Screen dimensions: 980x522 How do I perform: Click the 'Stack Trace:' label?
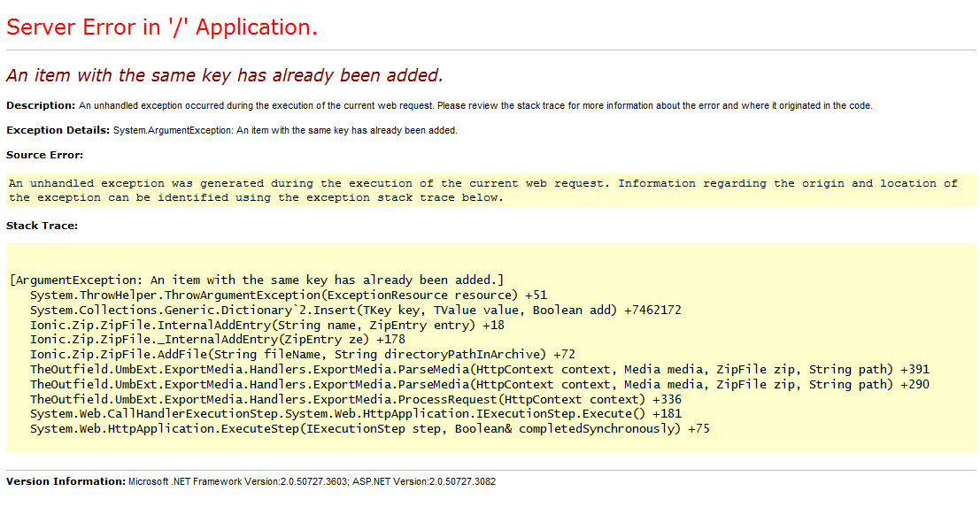coord(42,226)
